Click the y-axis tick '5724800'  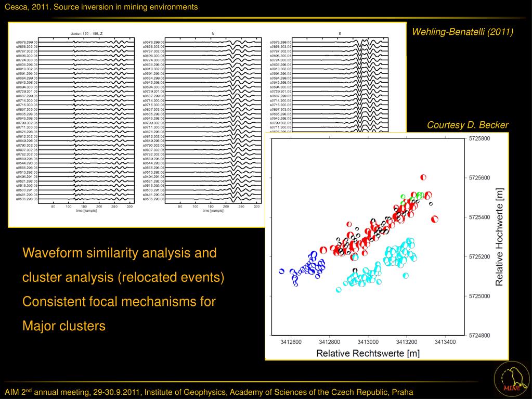[479, 335]
